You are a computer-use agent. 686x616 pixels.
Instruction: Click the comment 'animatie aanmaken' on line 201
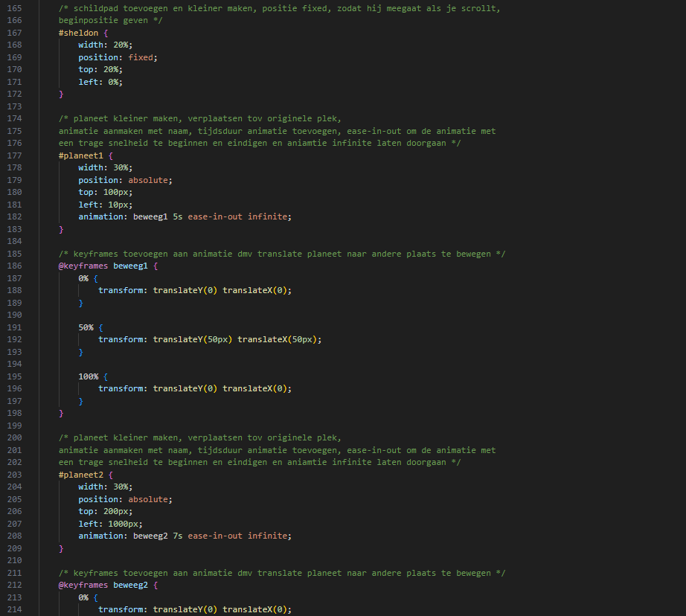[277, 450]
